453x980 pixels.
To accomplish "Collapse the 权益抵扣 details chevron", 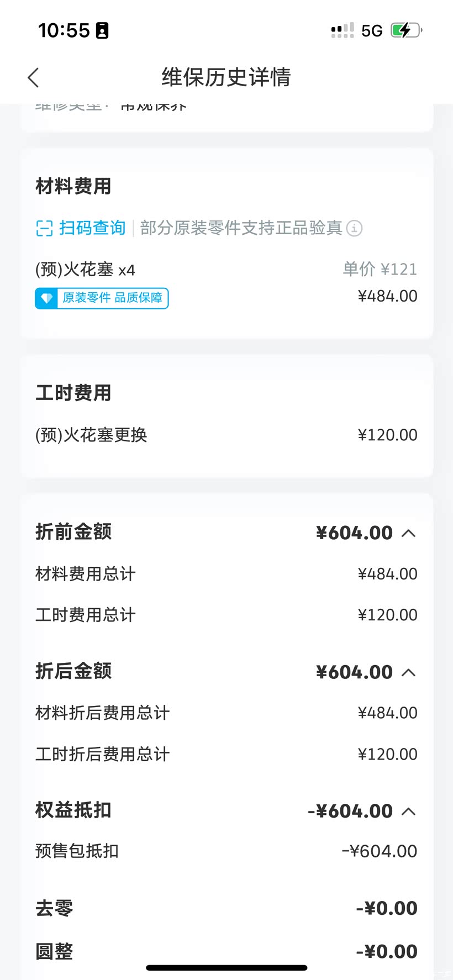I will coord(408,812).
